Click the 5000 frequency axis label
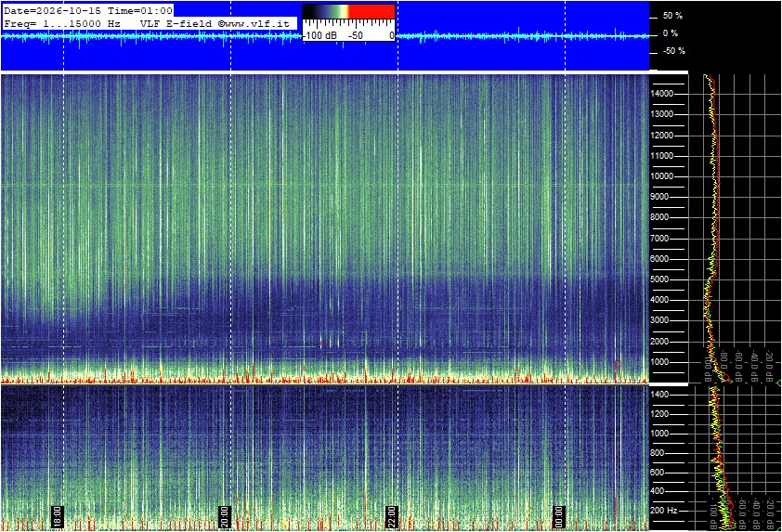The width and height of the screenshot is (782, 532). [x=659, y=279]
